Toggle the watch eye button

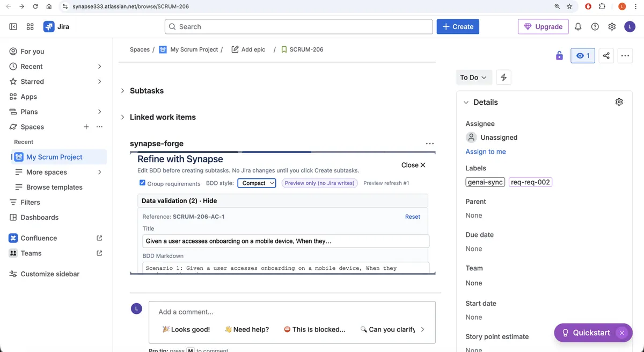[582, 55]
